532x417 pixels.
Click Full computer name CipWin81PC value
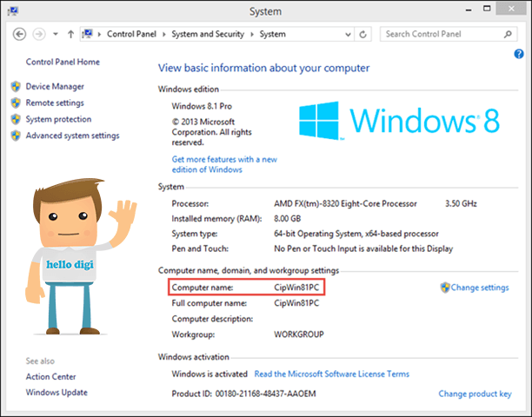coord(296,303)
